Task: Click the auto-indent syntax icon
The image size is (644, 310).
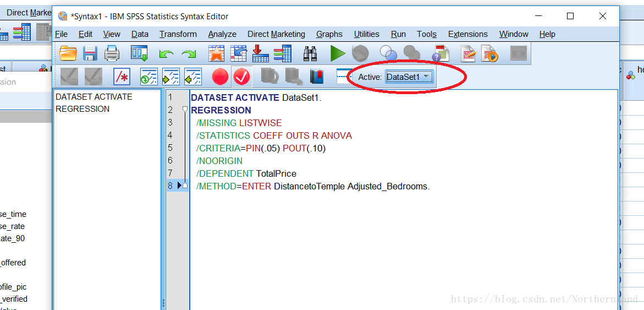Action: pyautogui.click(x=148, y=77)
